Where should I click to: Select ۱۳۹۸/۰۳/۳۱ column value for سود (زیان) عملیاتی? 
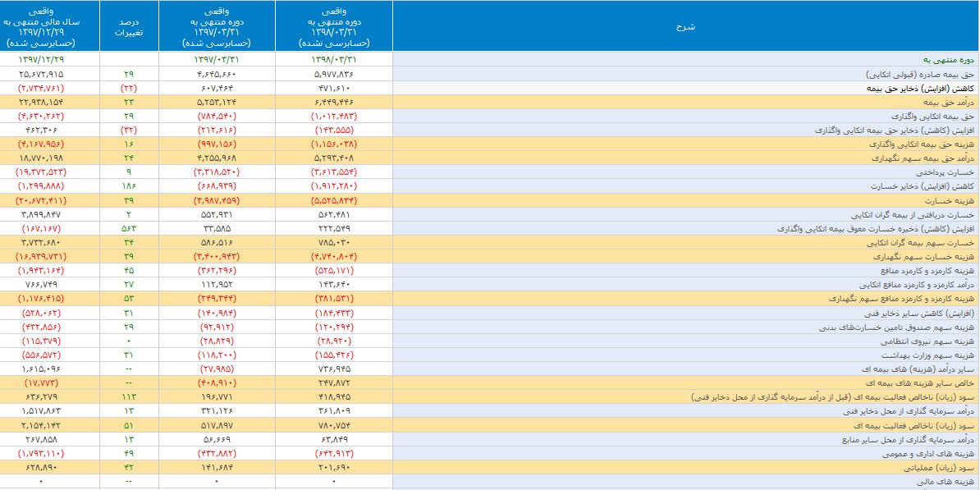pos(334,468)
